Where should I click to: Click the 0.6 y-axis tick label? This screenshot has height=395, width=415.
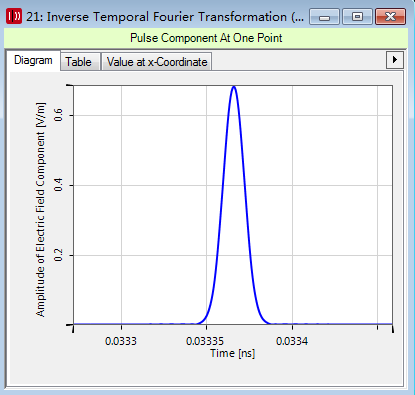(58, 115)
